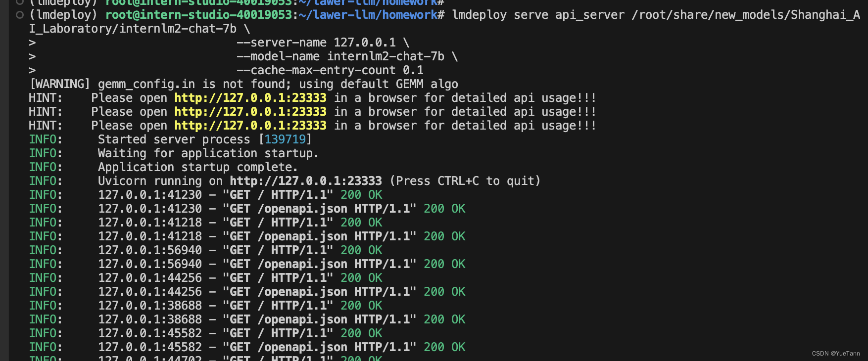This screenshot has height=361, width=868.
Task: Click (lmdeploy) environment label on the serve prompt
Action: [x=63, y=15]
